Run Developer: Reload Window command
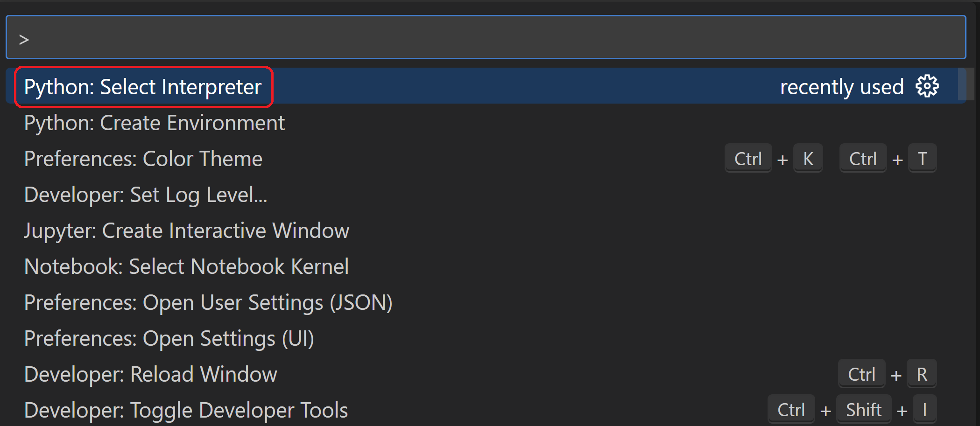 pyautogui.click(x=150, y=375)
